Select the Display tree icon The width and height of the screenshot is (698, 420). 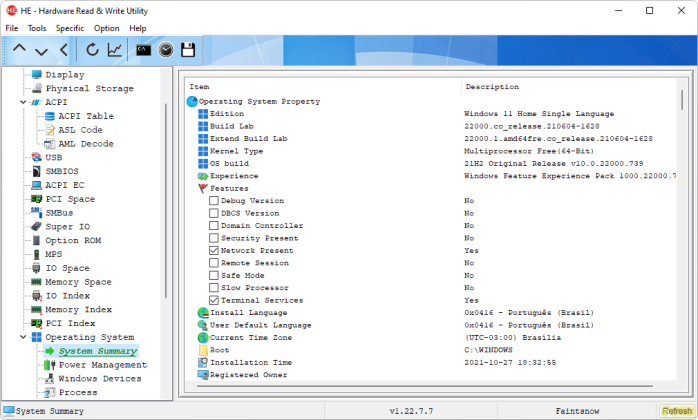click(37, 74)
